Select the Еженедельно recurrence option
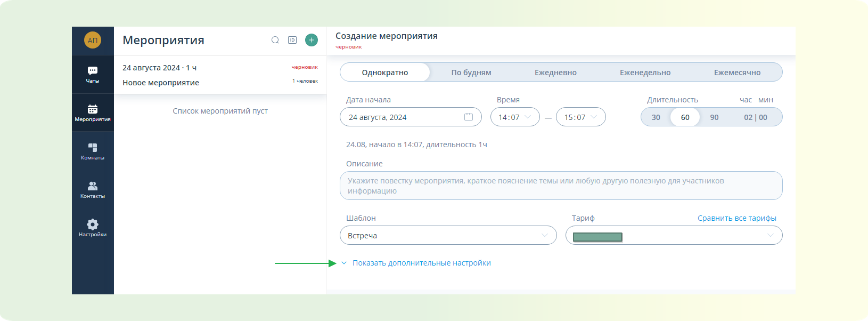 [x=645, y=73]
